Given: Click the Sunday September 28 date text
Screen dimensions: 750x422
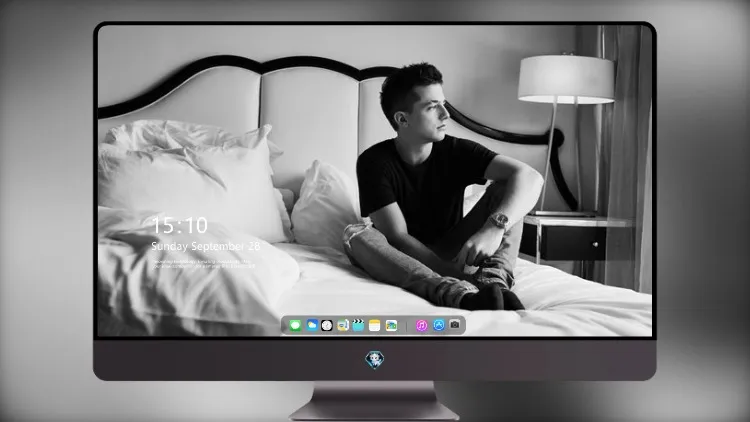Looking at the screenshot, I should tap(206, 246).
